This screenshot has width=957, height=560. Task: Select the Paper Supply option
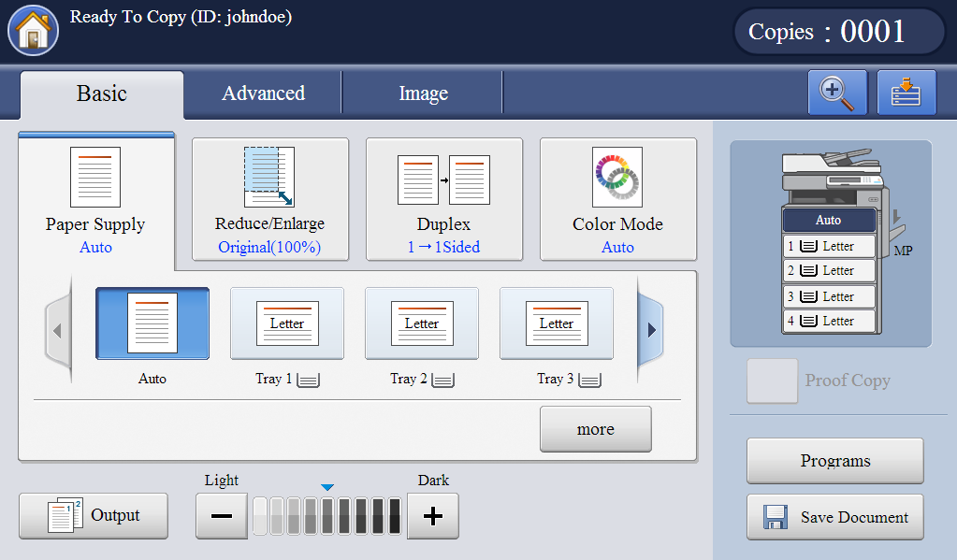pyautogui.click(x=95, y=199)
